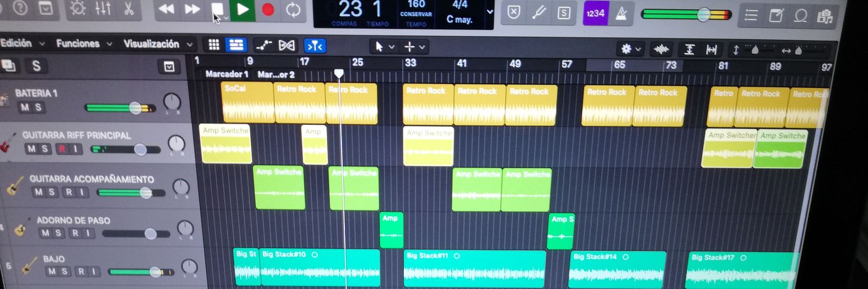The image size is (868, 289).
Task: Click the 4/4 time signature display
Action: click(460, 4)
